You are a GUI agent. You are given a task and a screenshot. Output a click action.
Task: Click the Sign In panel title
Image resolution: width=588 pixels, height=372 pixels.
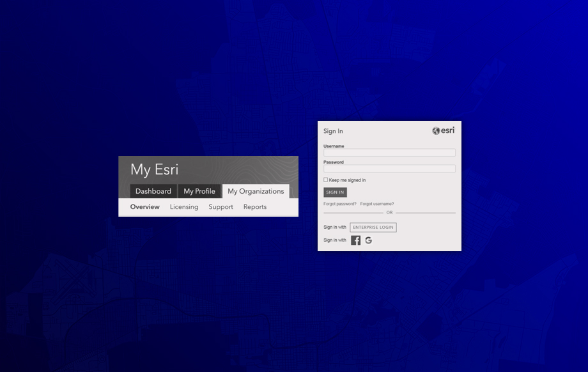click(333, 131)
